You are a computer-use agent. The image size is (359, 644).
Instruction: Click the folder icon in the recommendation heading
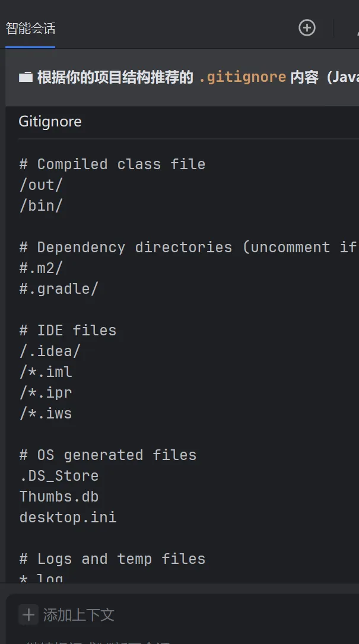(26, 77)
